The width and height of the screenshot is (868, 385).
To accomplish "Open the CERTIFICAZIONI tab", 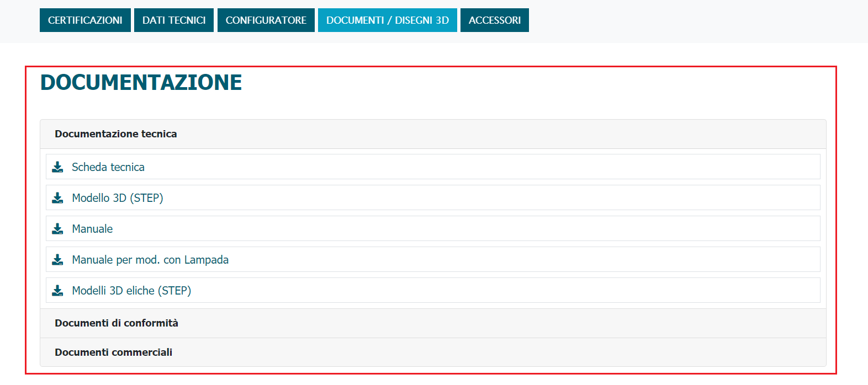I will coord(85,20).
